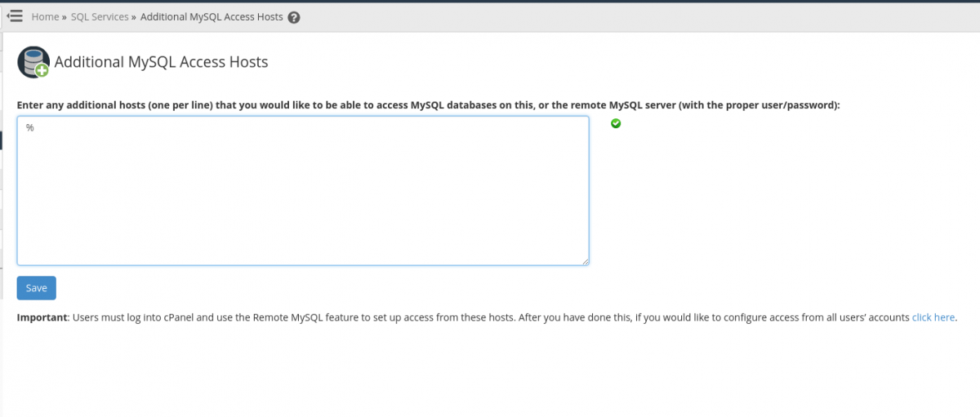
Task: Click the dark header bar at the top
Action: pos(490,2)
